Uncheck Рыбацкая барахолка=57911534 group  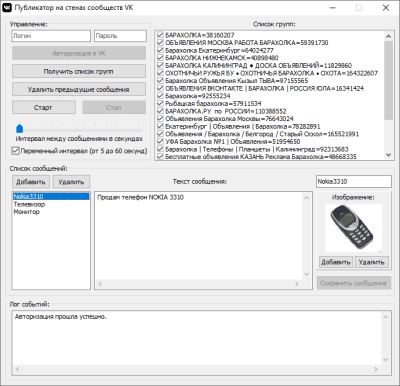[160, 103]
